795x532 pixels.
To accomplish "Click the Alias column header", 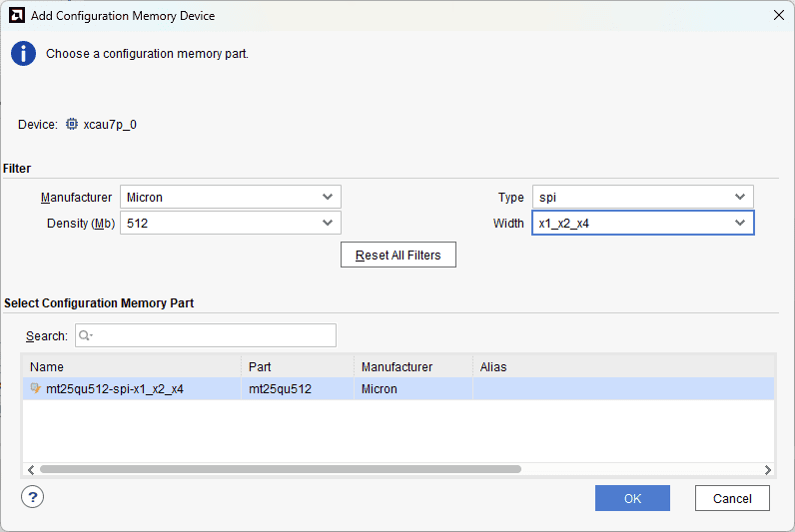I will pos(621,366).
